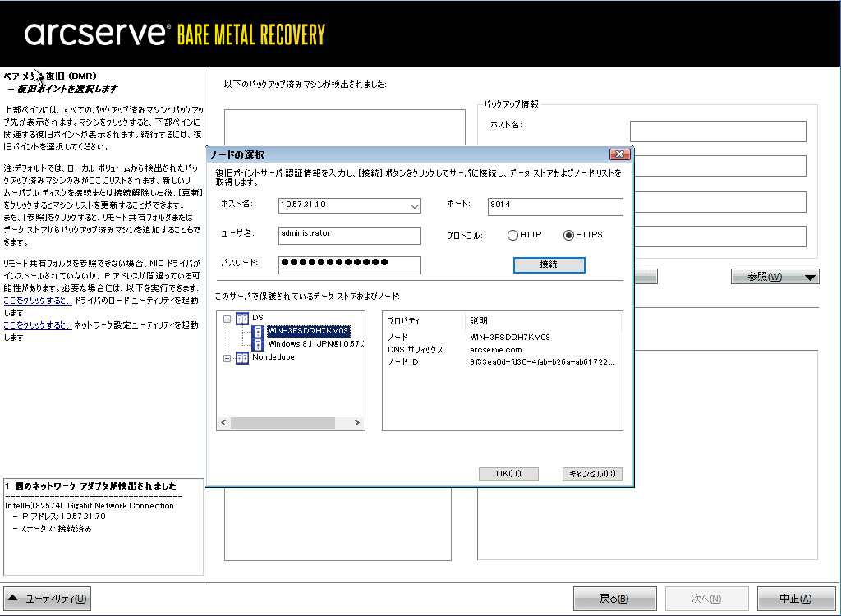Click the IP アドレス: 10.57.31.70 line
The height and width of the screenshot is (616, 841).
[59, 517]
